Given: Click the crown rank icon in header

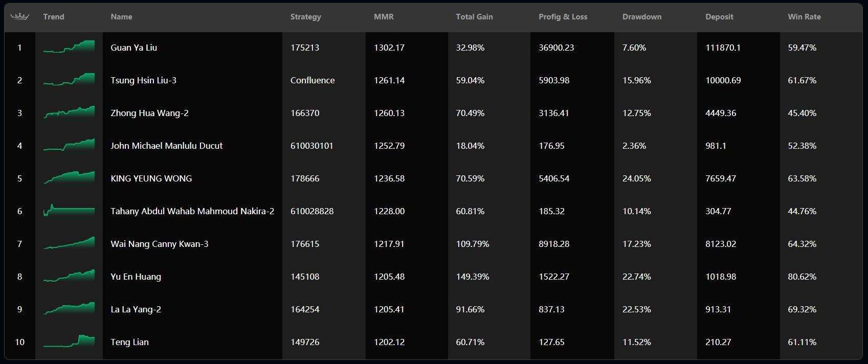Looking at the screenshot, I should [x=20, y=17].
